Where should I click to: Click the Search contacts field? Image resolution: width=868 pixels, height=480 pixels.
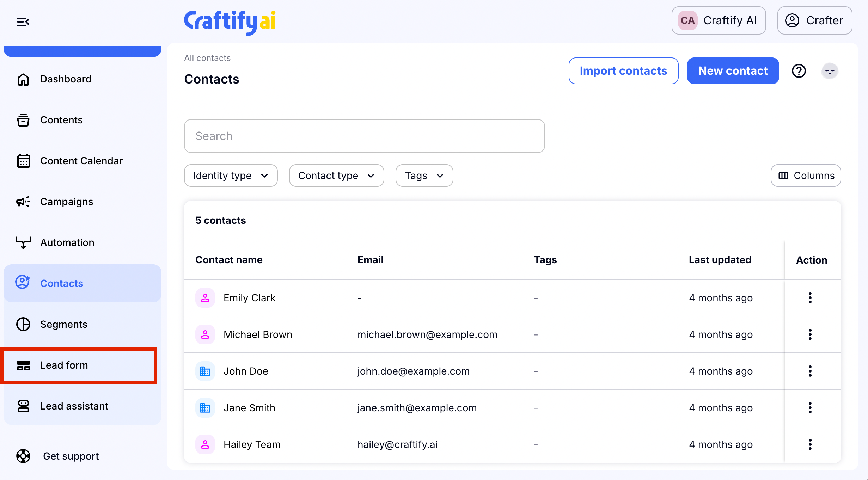[364, 136]
